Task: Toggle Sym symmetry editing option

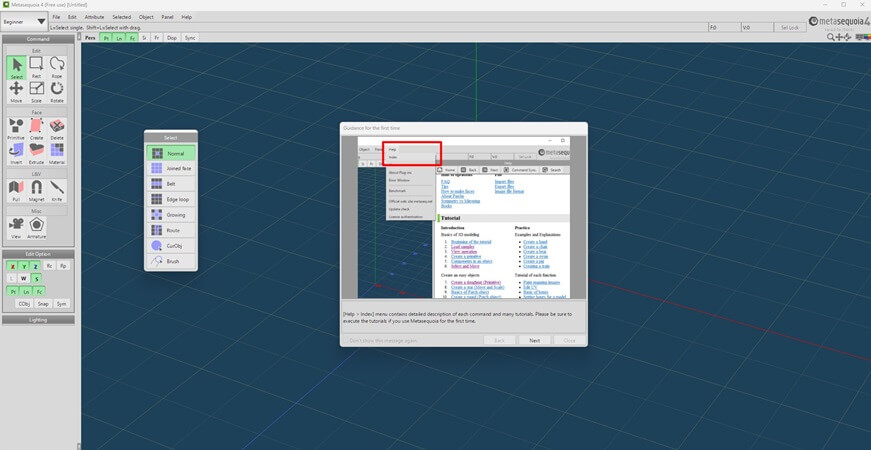Action: 61,304
